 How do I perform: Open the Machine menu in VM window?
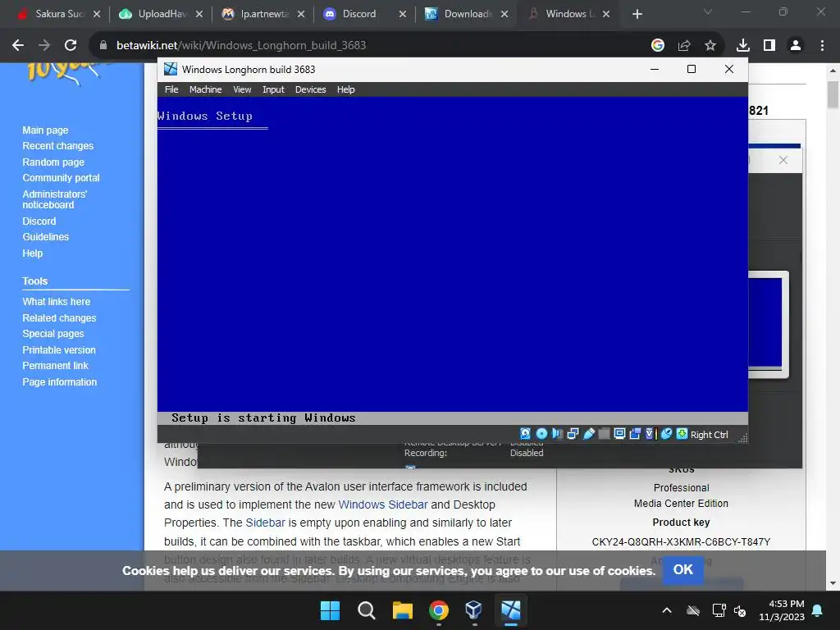[205, 89]
